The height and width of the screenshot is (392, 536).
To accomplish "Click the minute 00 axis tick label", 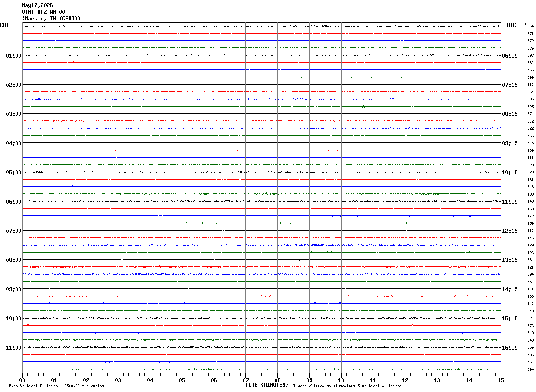I will point(23,380).
